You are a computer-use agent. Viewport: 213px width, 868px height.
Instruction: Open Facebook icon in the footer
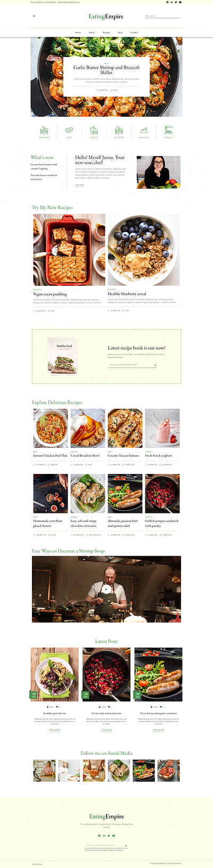point(99,835)
